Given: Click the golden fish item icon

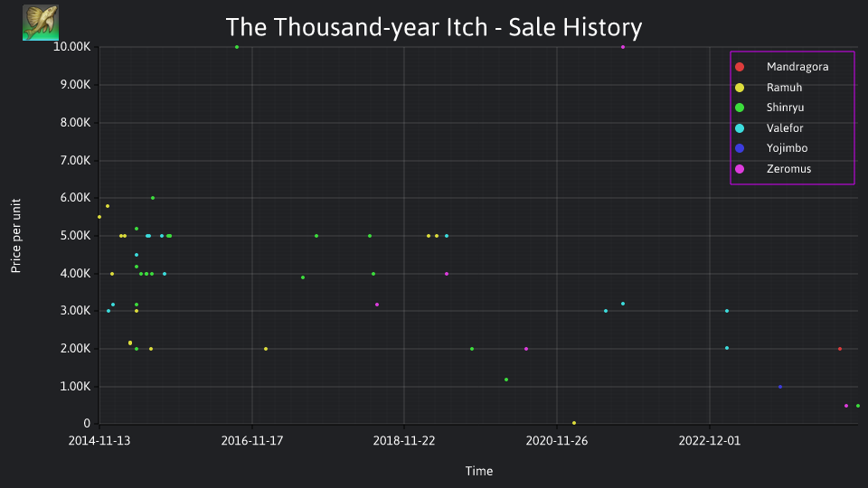Looking at the screenshot, I should click(41, 23).
